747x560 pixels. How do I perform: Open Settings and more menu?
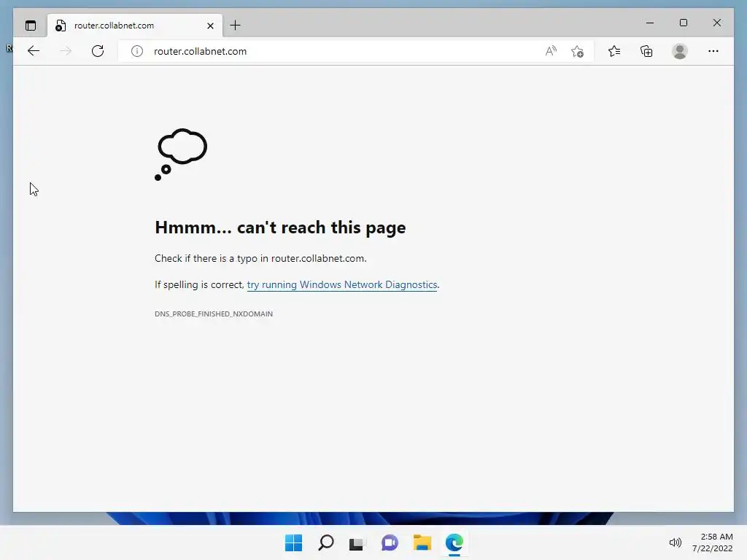[713, 51]
